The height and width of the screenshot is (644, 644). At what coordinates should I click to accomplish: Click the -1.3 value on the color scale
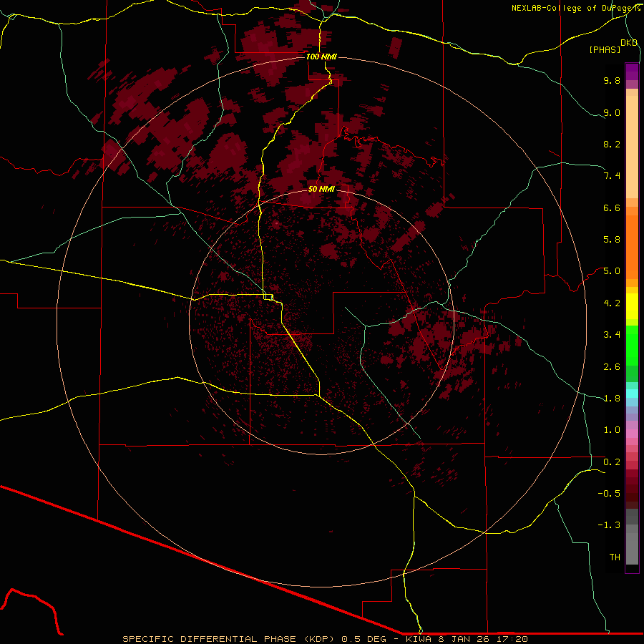tap(609, 525)
